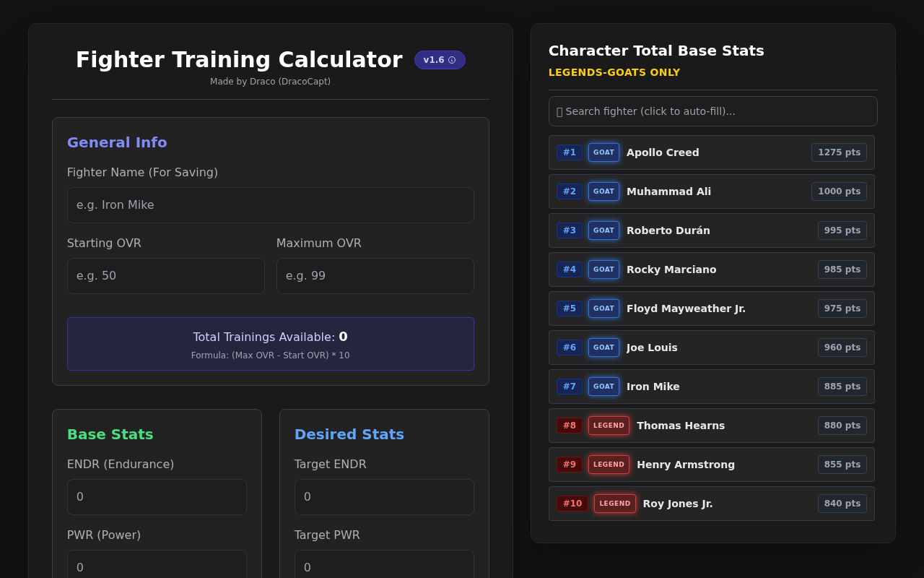Click the #6 rank badge for Joe Louis
This screenshot has height=578, width=924.
[570, 348]
